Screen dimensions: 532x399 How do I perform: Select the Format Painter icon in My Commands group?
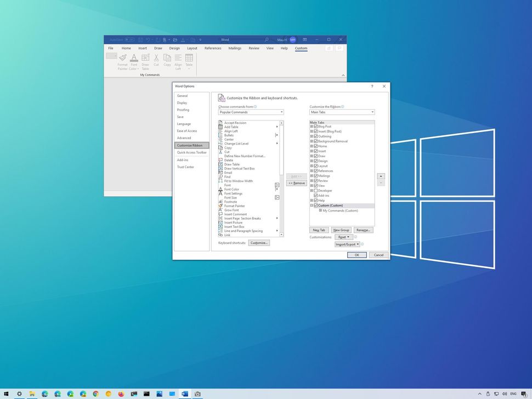coord(123,57)
